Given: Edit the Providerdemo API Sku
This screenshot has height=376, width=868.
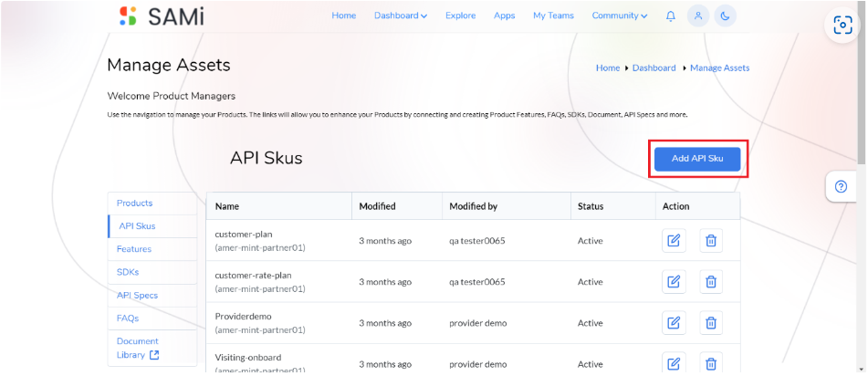Looking at the screenshot, I should coord(674,323).
